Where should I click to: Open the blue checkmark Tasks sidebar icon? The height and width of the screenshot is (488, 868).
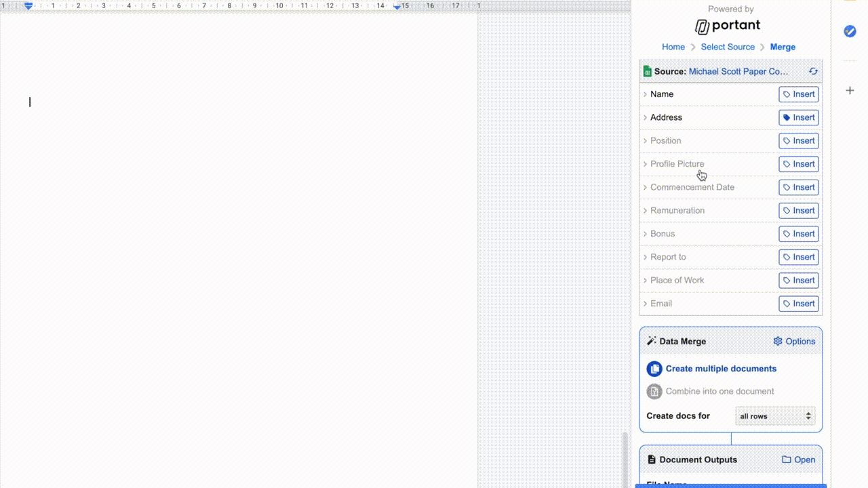click(850, 31)
